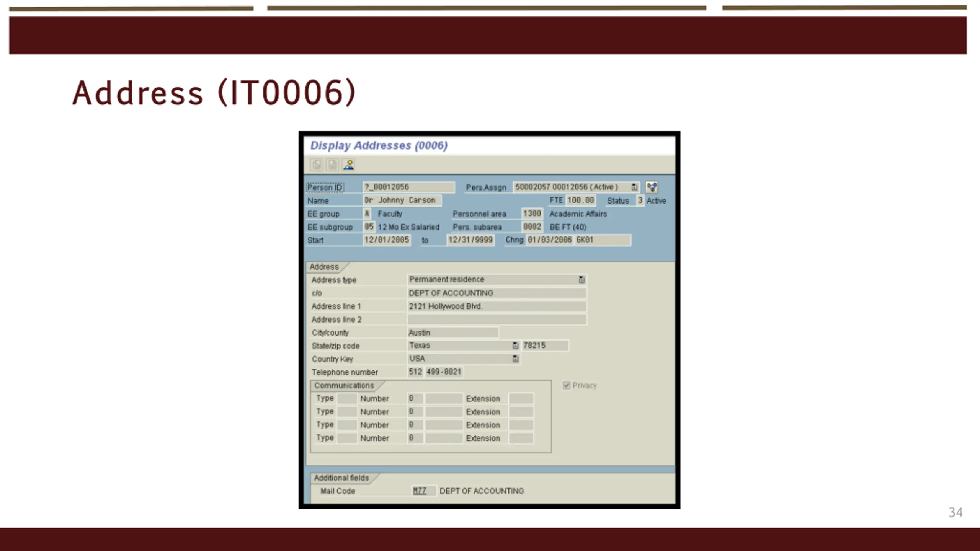Click the changed-by user field GK01

pyautogui.click(x=603, y=240)
